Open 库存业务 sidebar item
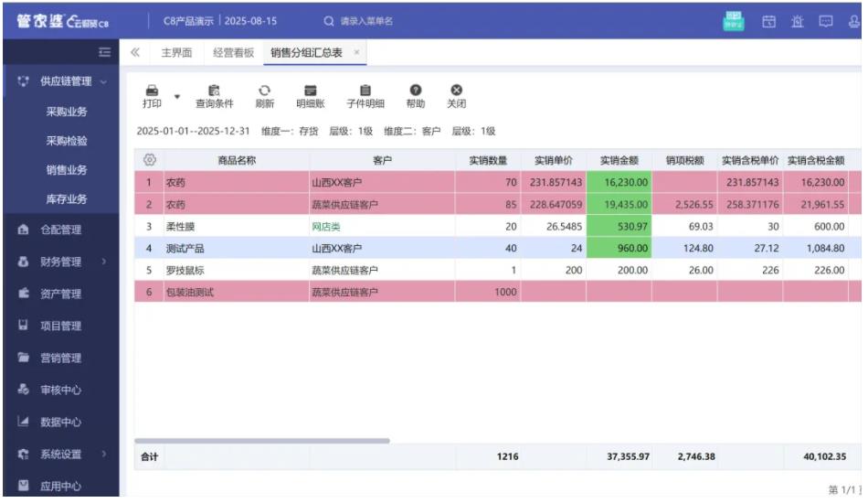Viewport: 868px width, 503px height. point(67,199)
